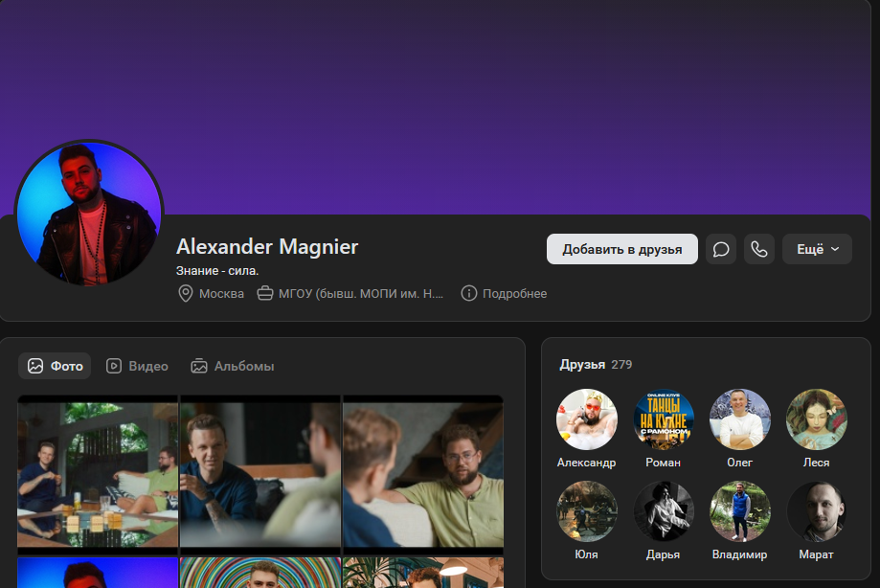Viewport: 880px width, 588px height.
Task: Click the location pin icon beside Москва
Action: click(185, 293)
